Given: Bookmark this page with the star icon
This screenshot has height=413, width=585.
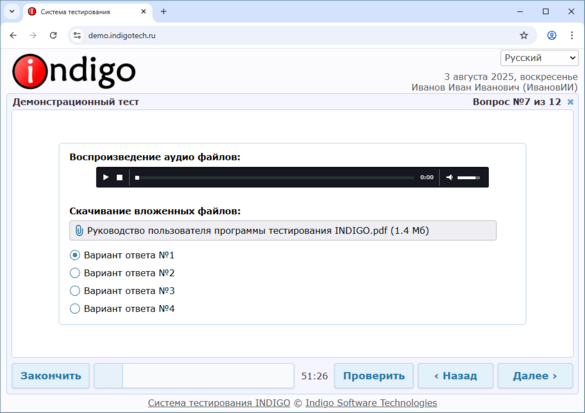Looking at the screenshot, I should [x=524, y=35].
